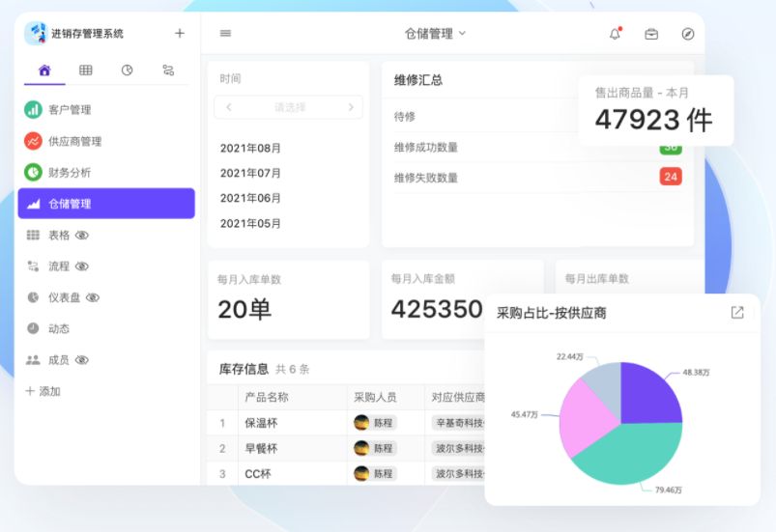Image resolution: width=776 pixels, height=532 pixels.
Task: Open the 表格 sidebar entry
Action: pyautogui.click(x=59, y=235)
